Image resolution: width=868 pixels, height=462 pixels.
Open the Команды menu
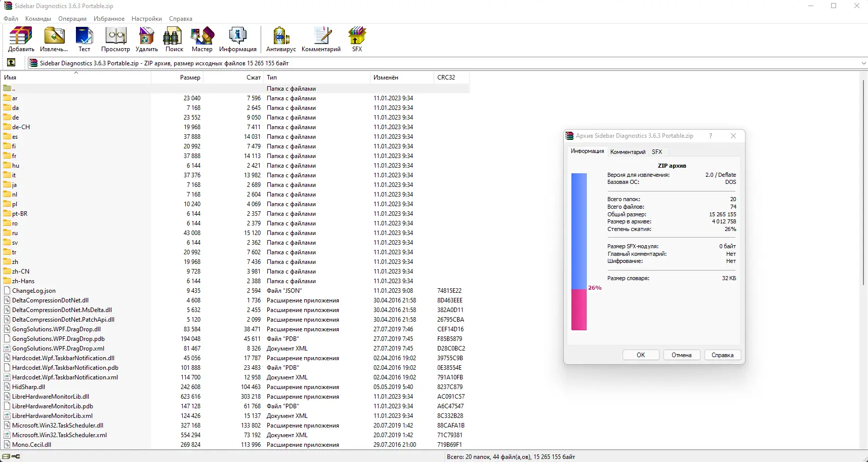[38, 19]
